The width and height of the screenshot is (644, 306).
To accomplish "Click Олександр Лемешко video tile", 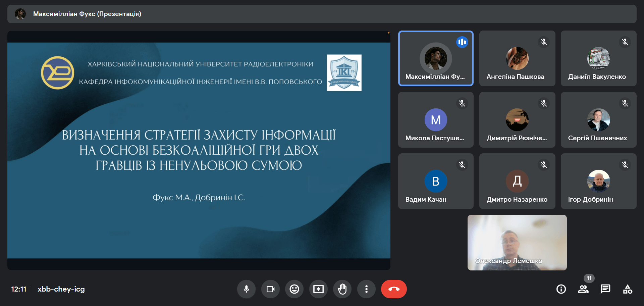I will click(x=517, y=242).
